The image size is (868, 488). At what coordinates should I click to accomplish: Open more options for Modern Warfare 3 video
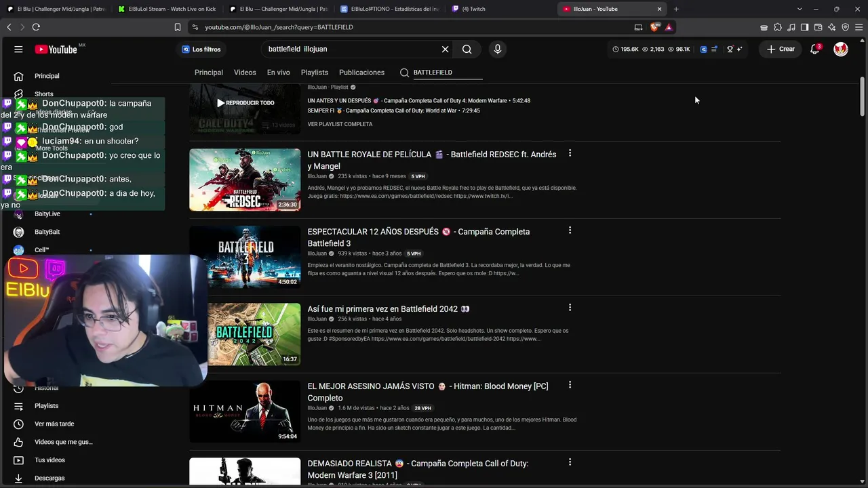point(570,462)
